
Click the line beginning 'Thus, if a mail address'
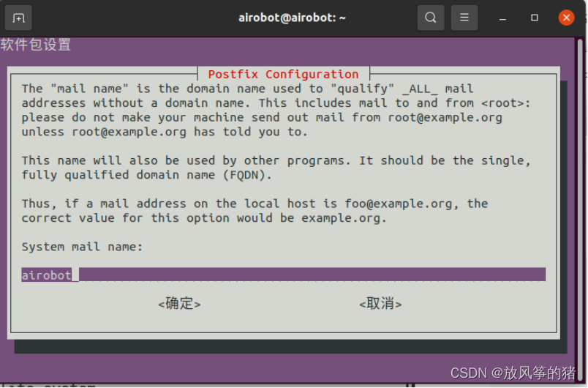(255, 204)
